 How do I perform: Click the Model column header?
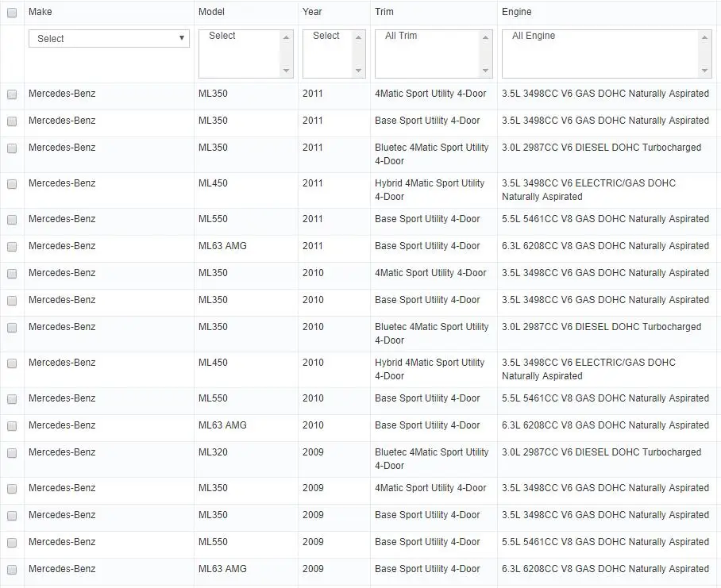[x=211, y=12]
